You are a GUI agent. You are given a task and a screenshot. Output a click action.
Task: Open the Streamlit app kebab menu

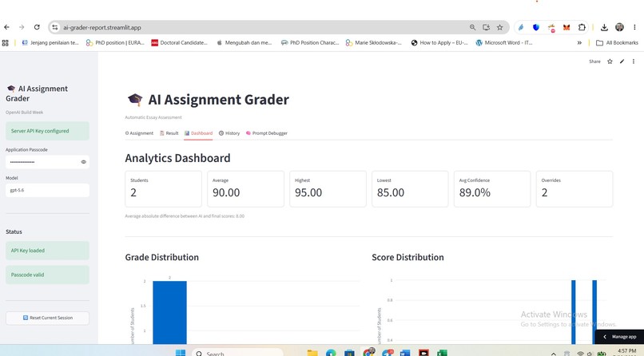pyautogui.click(x=634, y=61)
